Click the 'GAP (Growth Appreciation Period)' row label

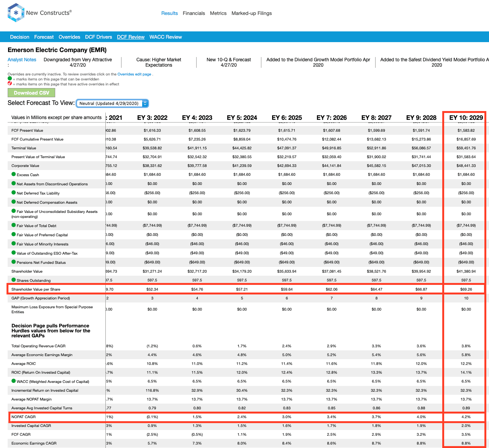coord(41,298)
